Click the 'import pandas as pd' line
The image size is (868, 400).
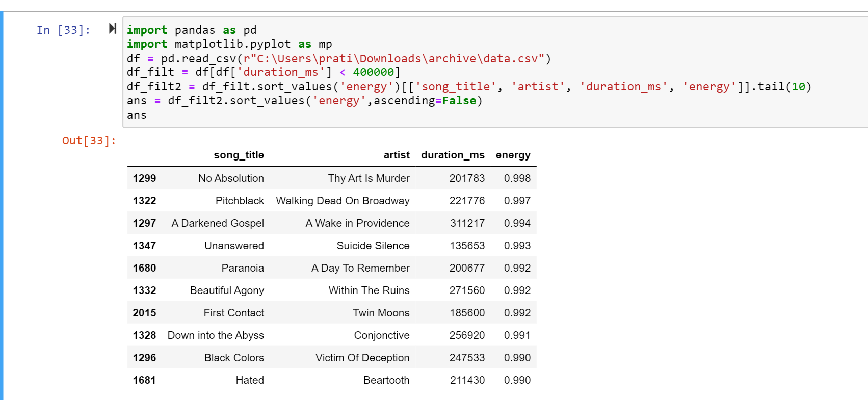(192, 30)
